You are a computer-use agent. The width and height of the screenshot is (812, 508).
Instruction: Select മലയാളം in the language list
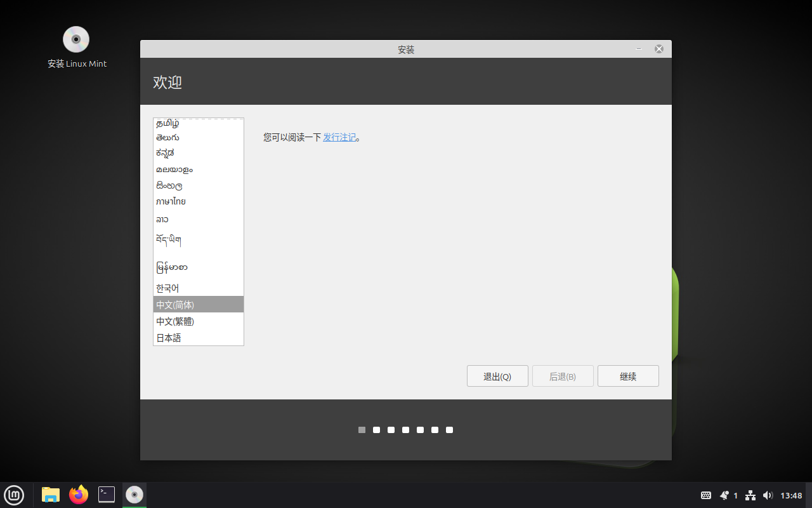pos(199,170)
